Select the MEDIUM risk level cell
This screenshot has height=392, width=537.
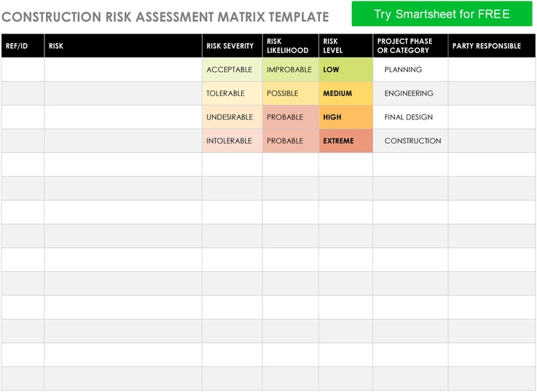click(x=345, y=93)
